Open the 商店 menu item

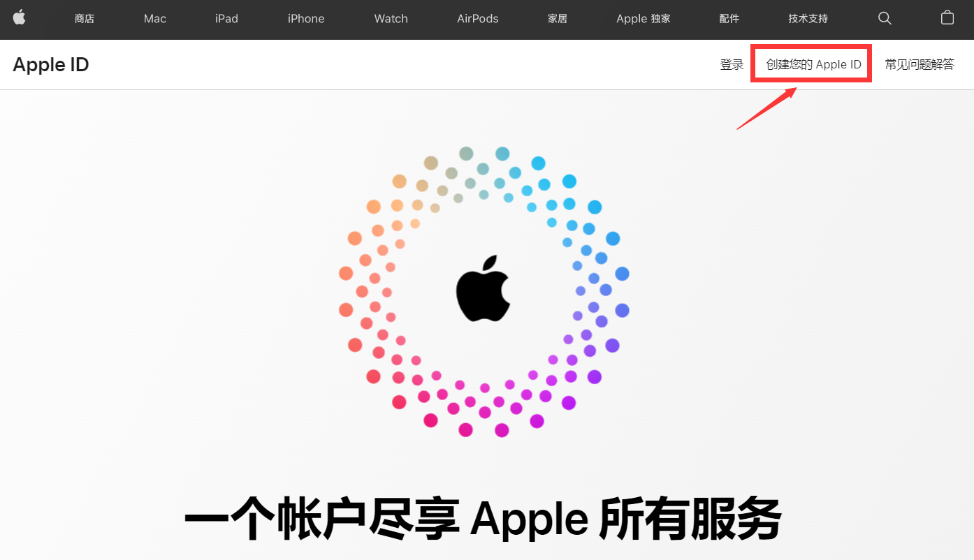(85, 19)
